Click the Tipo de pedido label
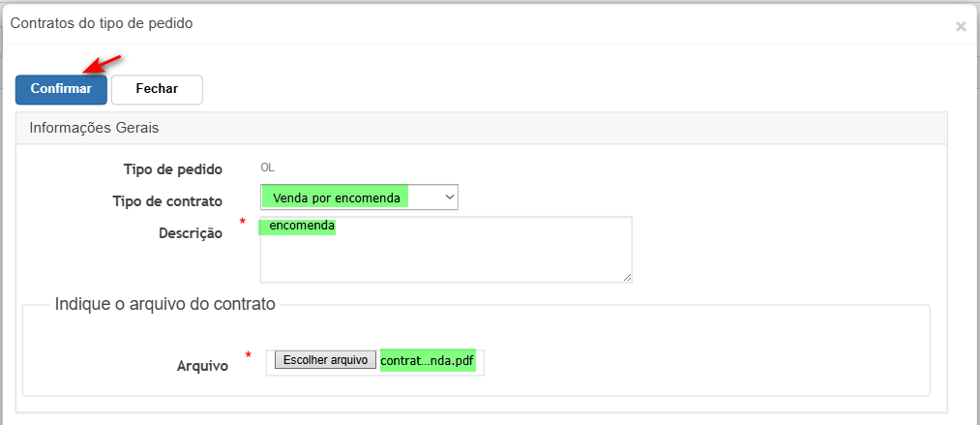The width and height of the screenshot is (980, 425). pyautogui.click(x=173, y=169)
